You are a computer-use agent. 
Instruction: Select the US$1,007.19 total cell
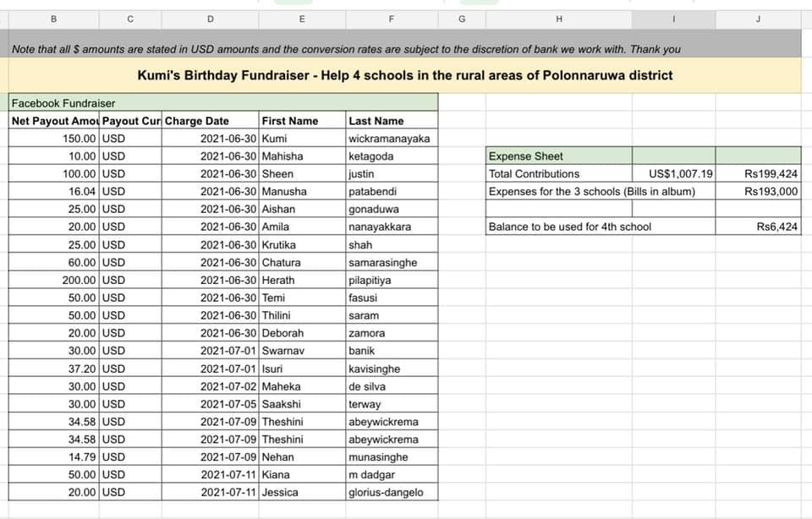click(x=674, y=173)
